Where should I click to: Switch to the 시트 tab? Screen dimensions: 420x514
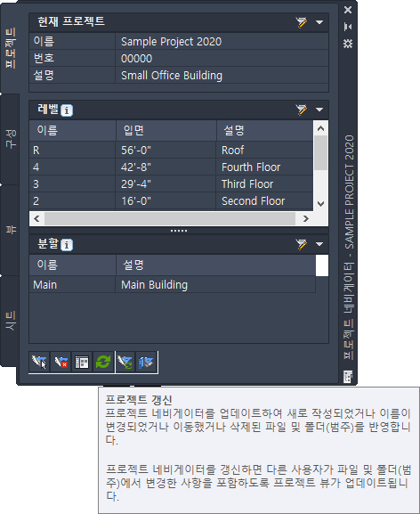point(11,321)
